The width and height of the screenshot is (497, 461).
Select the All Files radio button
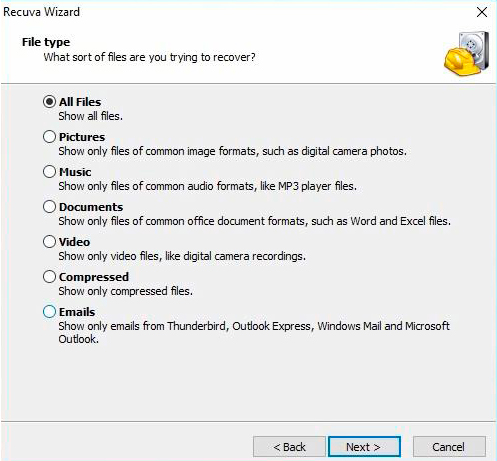[49, 102]
